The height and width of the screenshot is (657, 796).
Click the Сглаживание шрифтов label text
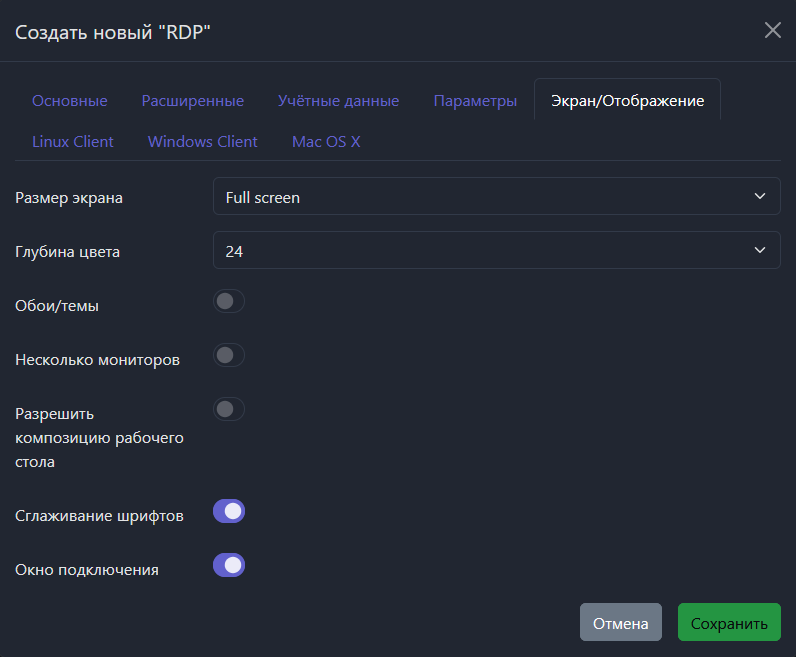[x=99, y=517]
